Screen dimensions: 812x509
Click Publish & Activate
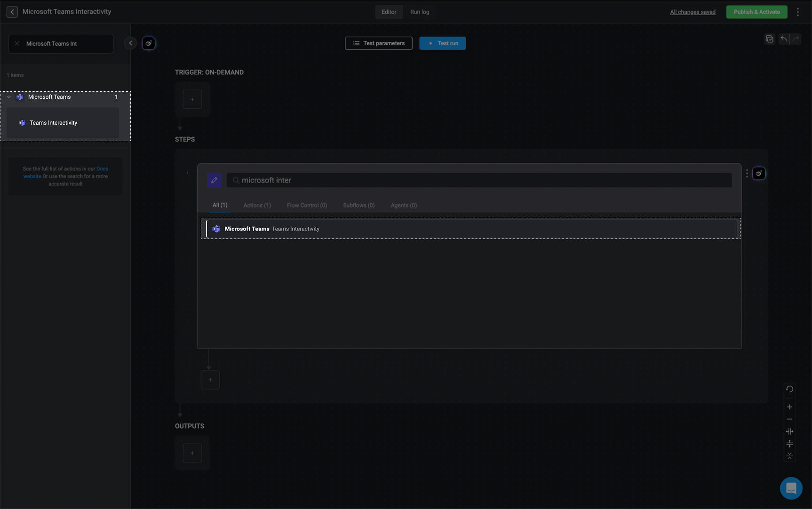point(757,12)
